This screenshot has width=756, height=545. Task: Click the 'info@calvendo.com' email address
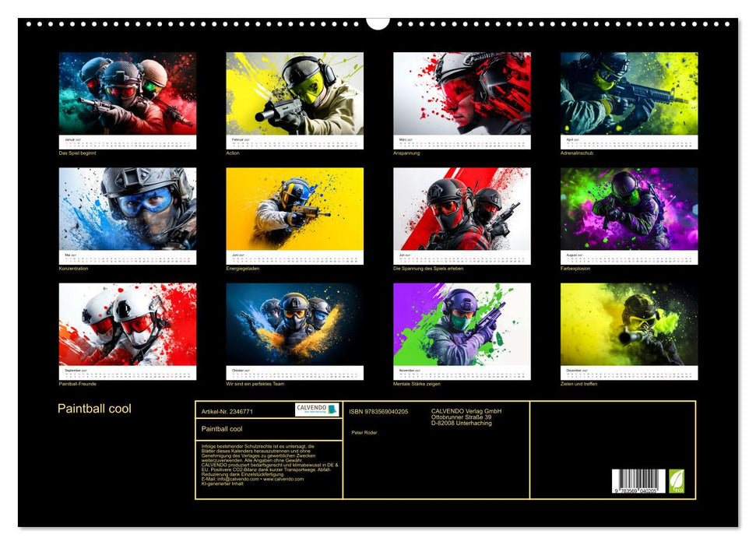tap(238, 479)
